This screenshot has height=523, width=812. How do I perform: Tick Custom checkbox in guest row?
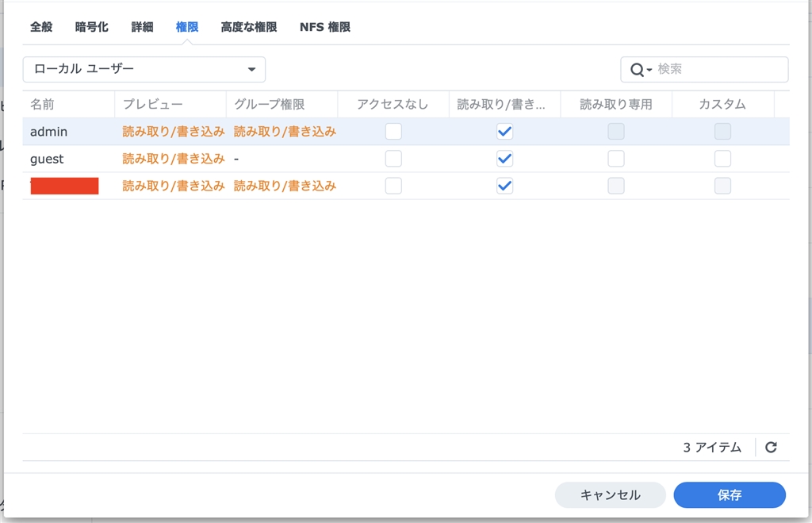pyautogui.click(x=722, y=159)
